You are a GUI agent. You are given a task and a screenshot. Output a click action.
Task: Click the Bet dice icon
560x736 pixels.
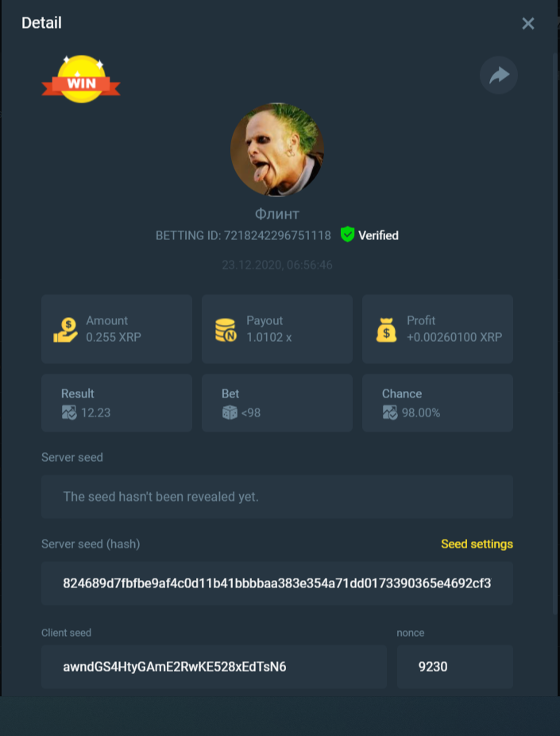[x=230, y=413]
